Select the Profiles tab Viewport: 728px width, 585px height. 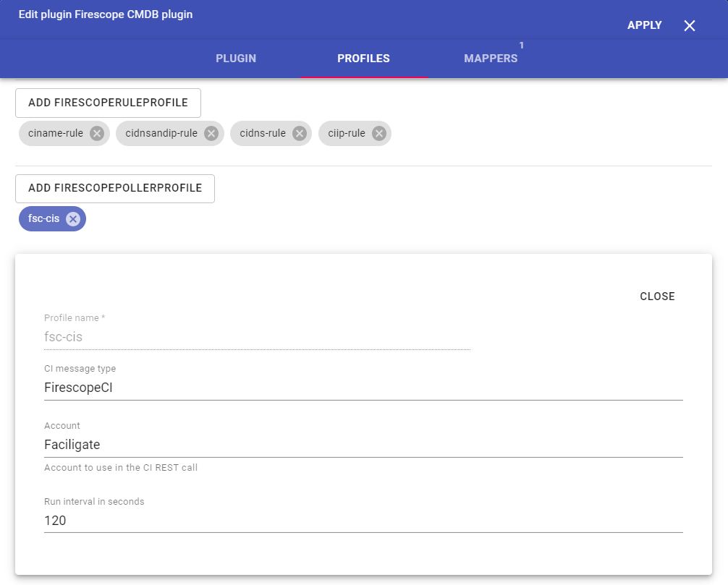[x=363, y=59]
